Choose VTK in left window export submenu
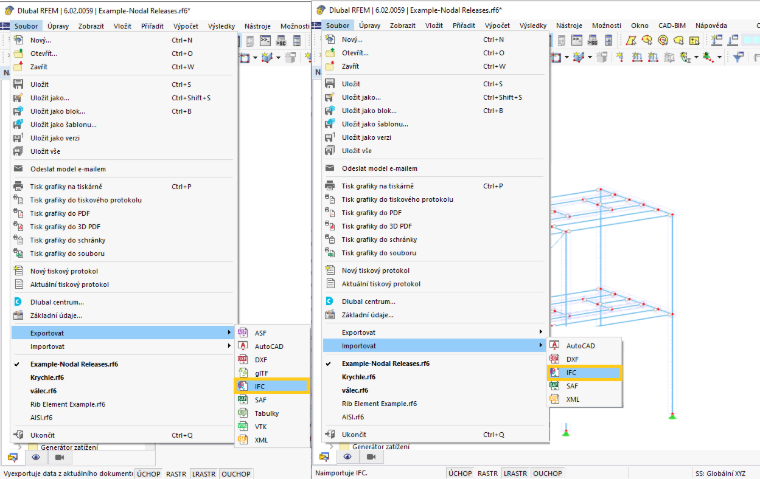 click(x=272, y=427)
